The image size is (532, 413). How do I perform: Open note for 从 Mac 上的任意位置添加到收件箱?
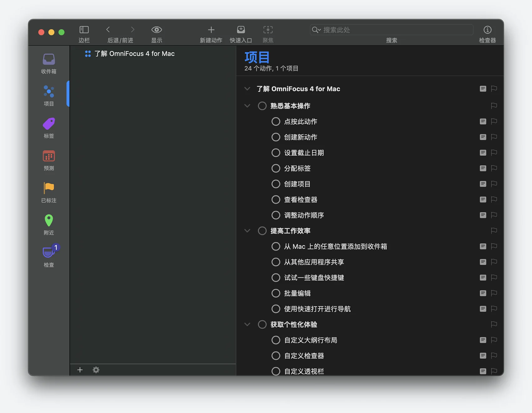click(x=483, y=247)
